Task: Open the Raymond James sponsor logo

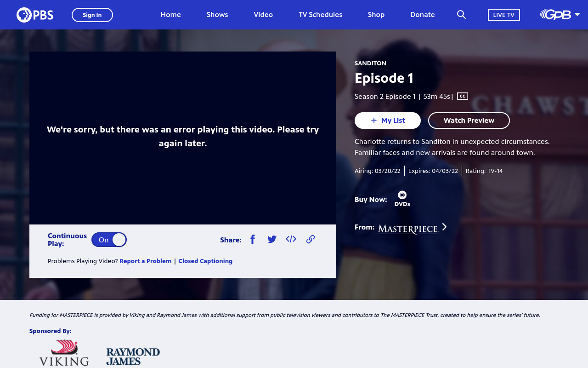Action: tap(133, 356)
